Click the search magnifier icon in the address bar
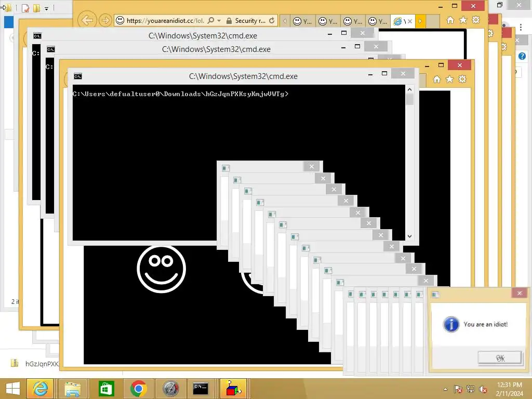532x399 pixels. coord(211,20)
